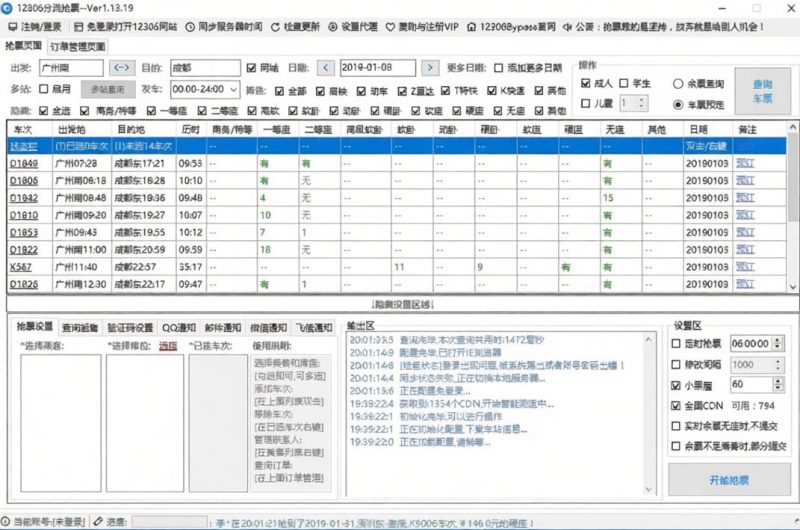Select the D1853 row's 广州09:43 cell
The width and height of the screenshot is (800, 530).
point(81,233)
